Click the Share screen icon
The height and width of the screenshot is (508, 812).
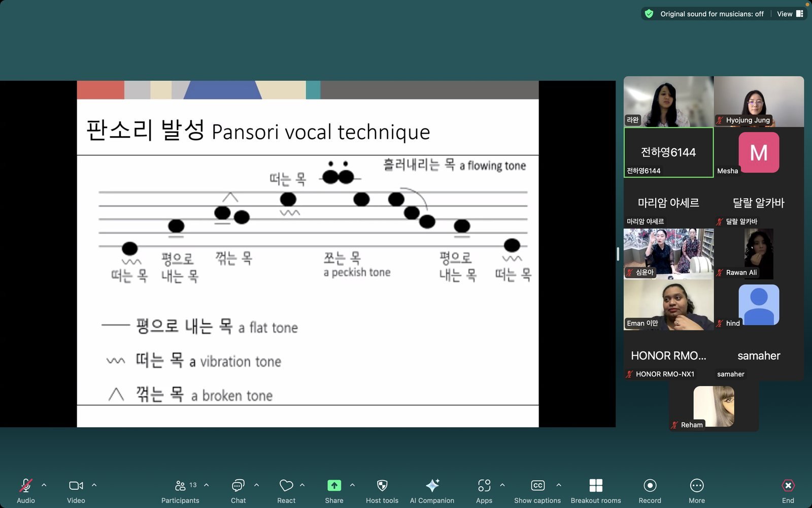point(334,486)
